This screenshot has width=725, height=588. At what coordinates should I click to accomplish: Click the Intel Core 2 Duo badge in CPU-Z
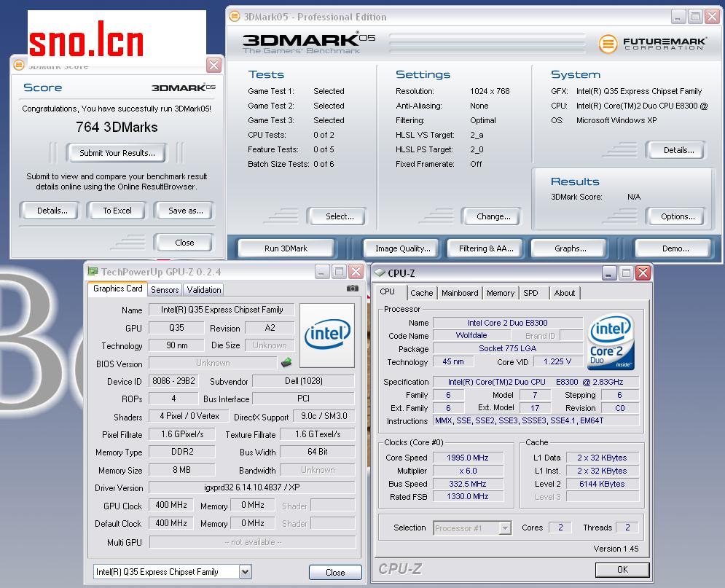[x=611, y=342]
